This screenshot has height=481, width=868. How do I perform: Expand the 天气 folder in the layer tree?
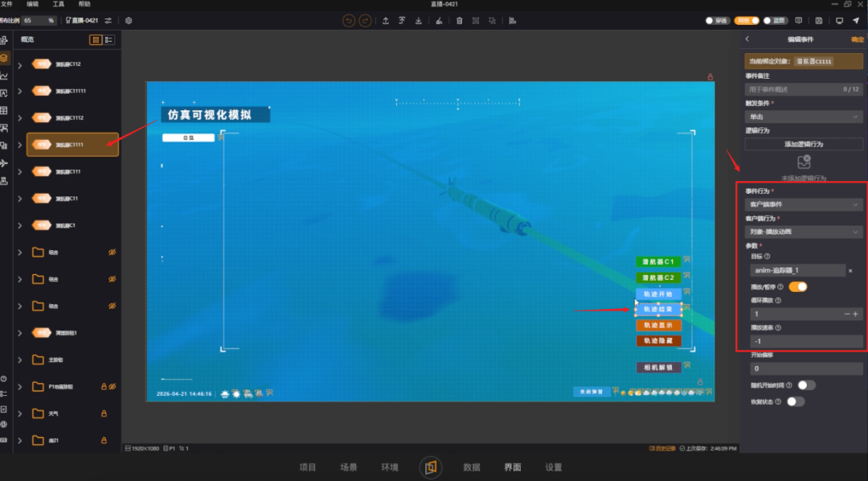pos(20,413)
